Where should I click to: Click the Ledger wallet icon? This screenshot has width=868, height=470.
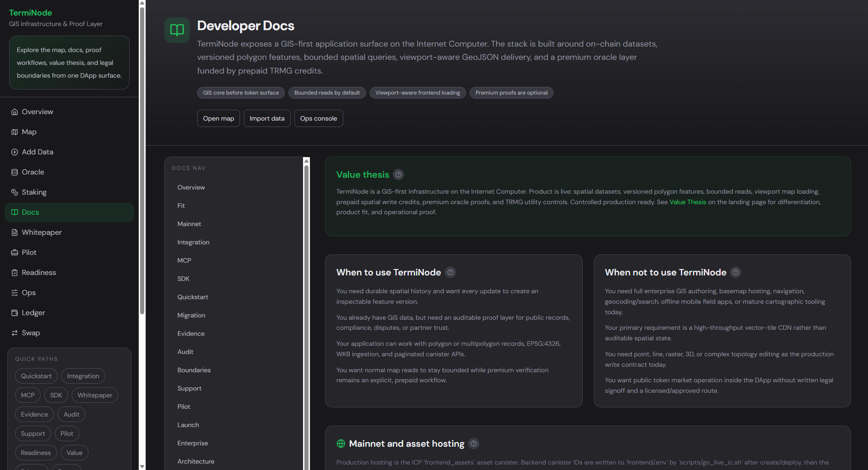(x=15, y=313)
